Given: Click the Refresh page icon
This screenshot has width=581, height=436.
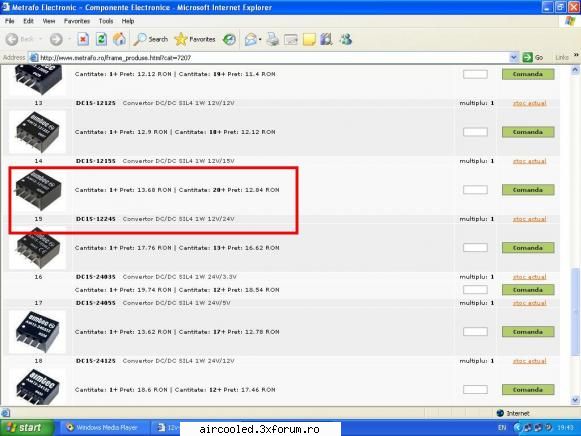Looking at the screenshot, I should click(101, 39).
